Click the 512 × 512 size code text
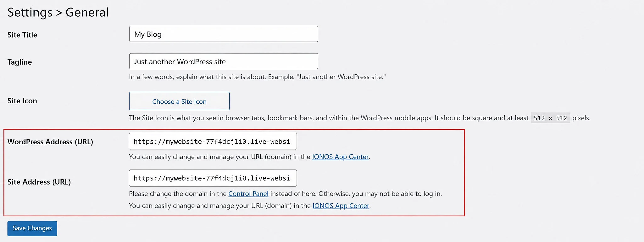Screen dimensions: 644x242 550,118
